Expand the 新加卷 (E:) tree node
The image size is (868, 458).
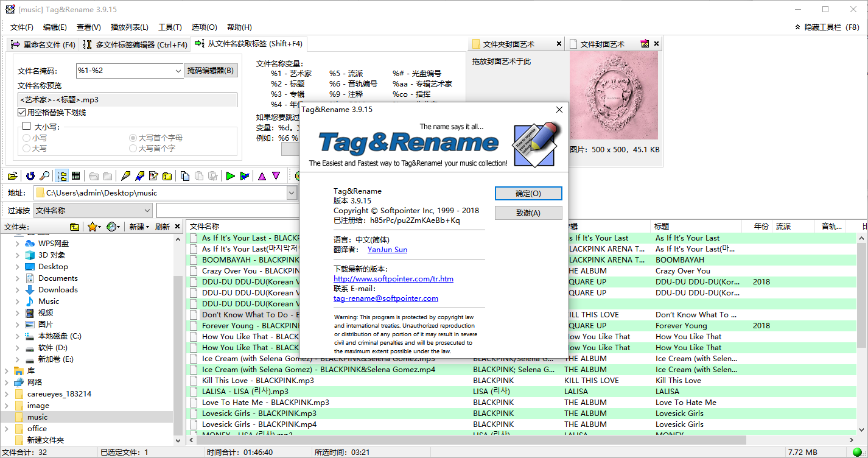click(18, 359)
